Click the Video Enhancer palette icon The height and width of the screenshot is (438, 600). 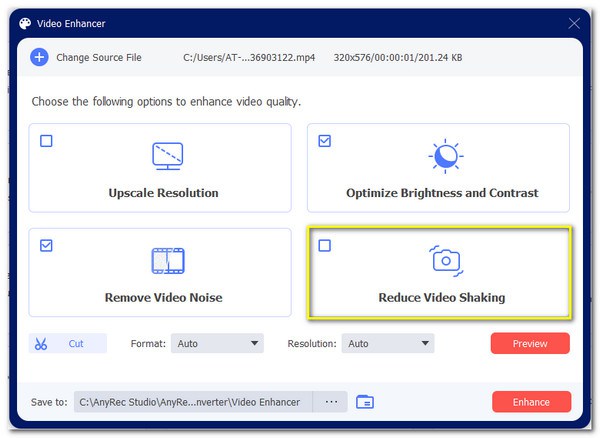point(25,23)
